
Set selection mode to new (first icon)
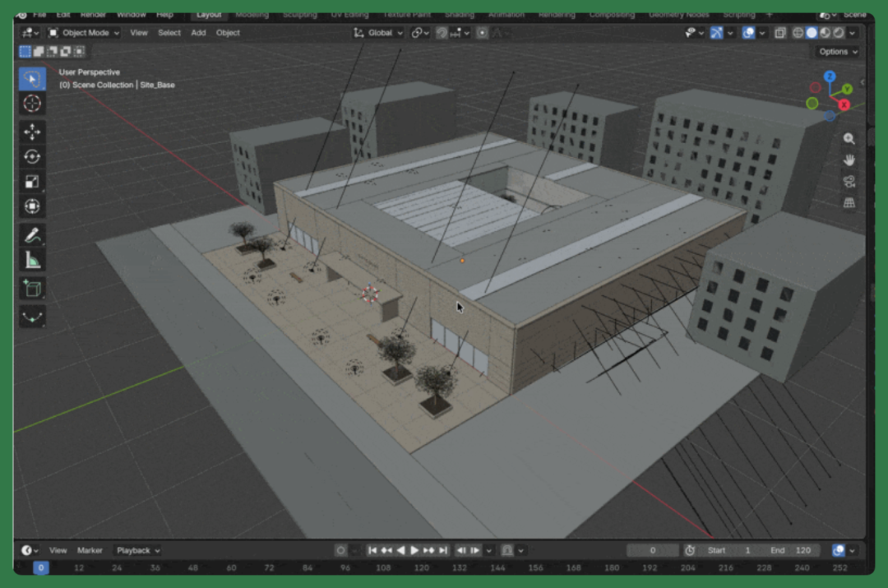pyautogui.click(x=25, y=52)
